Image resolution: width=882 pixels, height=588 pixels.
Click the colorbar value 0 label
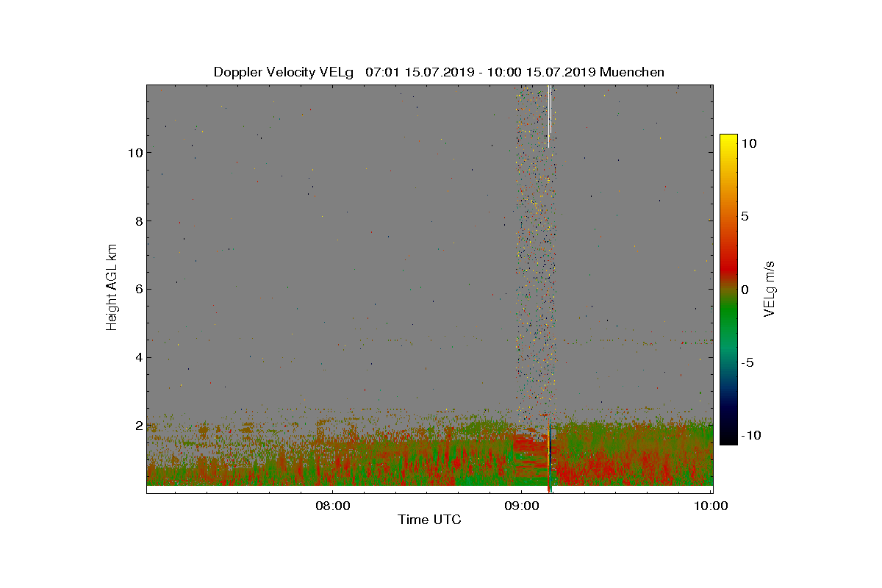745,290
